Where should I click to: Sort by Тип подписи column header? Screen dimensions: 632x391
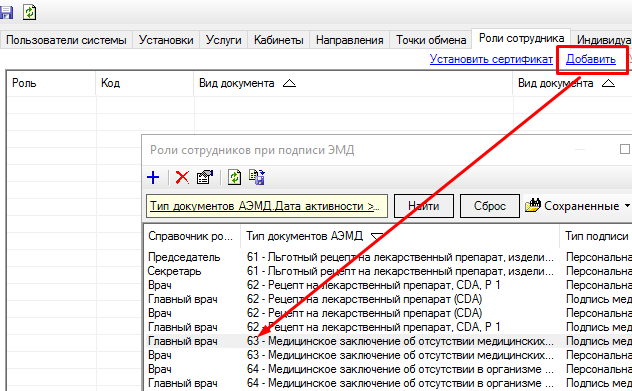pyautogui.click(x=596, y=236)
